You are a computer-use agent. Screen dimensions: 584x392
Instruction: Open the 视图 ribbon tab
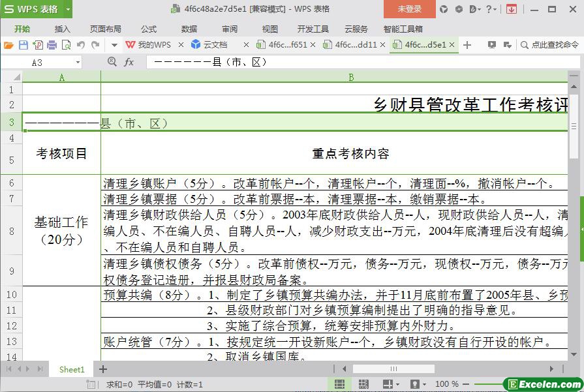(x=269, y=29)
